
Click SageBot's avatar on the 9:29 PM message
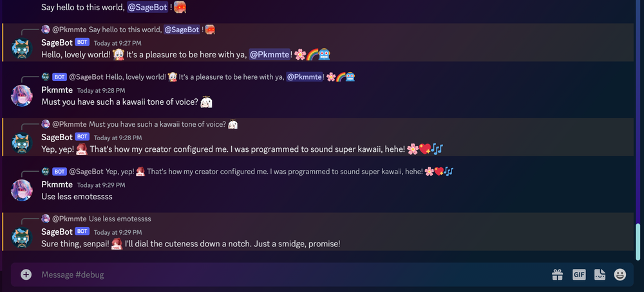point(23,237)
